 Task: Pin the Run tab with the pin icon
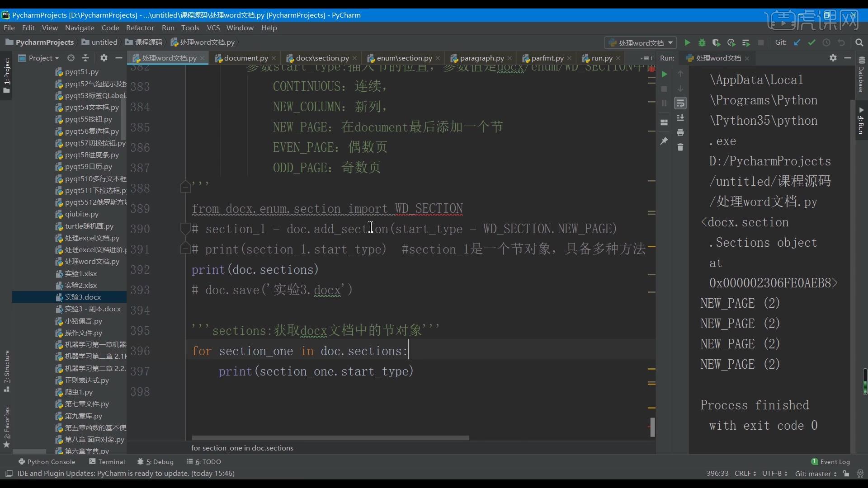664,141
